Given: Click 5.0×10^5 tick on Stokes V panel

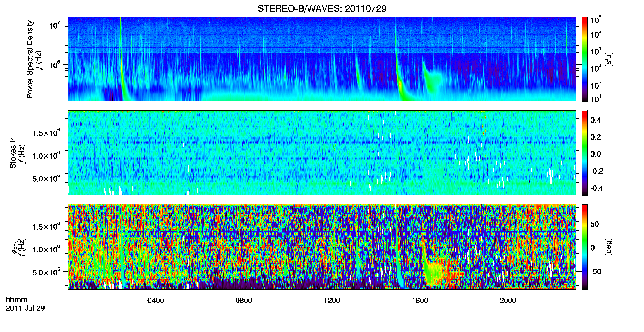Looking at the screenshot, I should [x=46, y=178].
